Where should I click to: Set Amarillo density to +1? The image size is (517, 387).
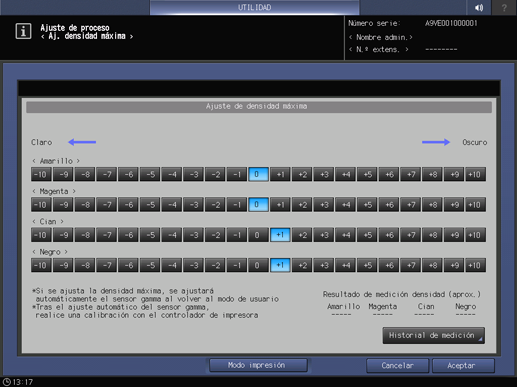(x=280, y=174)
